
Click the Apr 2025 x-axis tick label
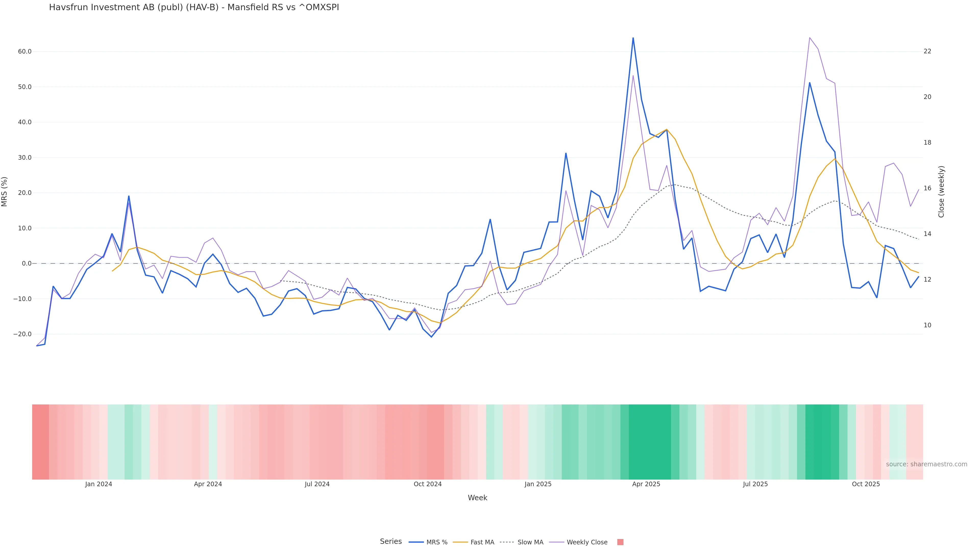(x=646, y=484)
